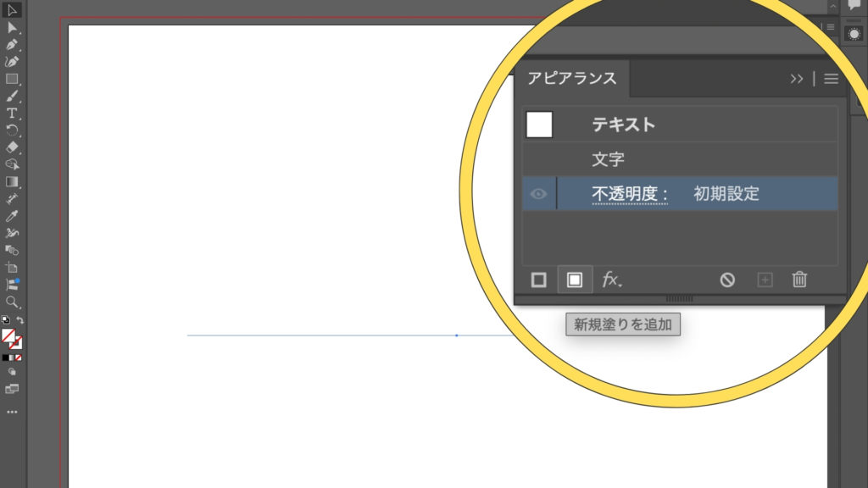Toggle visibility eye of 不透明度 row
This screenshot has height=488, width=868.
[x=538, y=194]
